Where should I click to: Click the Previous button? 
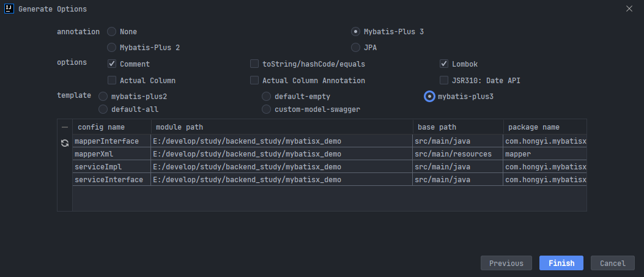click(x=506, y=263)
